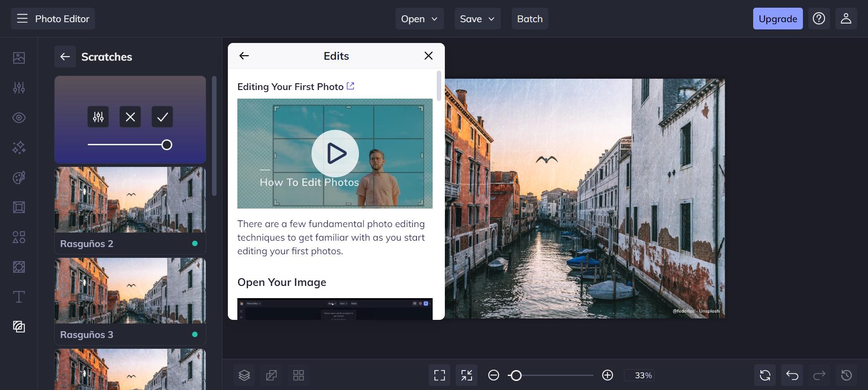Click the actual size collapse-arrows icon
This screenshot has height=390, width=868.
tap(467, 375)
